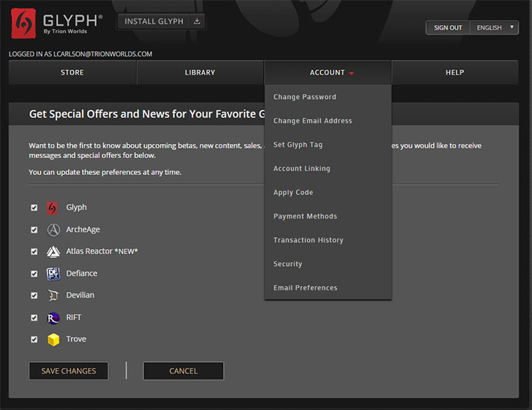Disable the Trove offers checkbox

[x=34, y=340]
